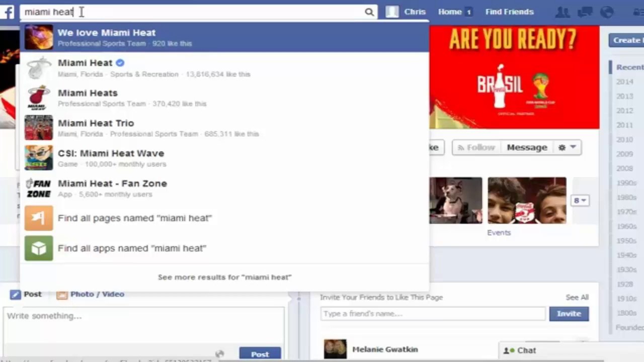Click the Photo / Video icon
The width and height of the screenshot is (644, 362).
click(x=62, y=295)
